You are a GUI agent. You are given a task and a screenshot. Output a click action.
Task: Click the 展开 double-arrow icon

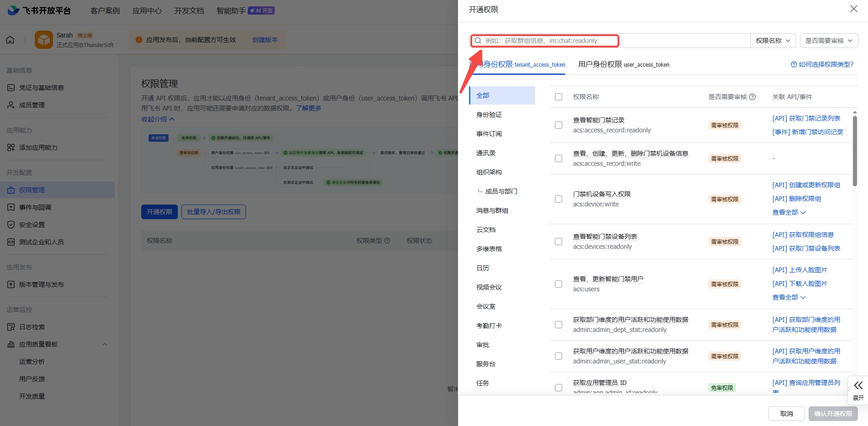(858, 385)
